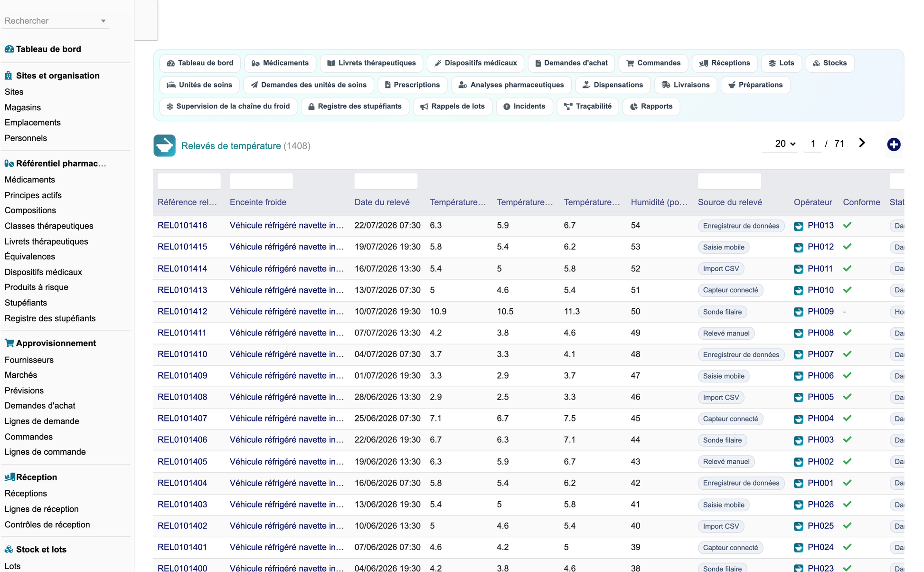Click the Date du relevé filter field
The image size is (924, 572).
coord(386,181)
